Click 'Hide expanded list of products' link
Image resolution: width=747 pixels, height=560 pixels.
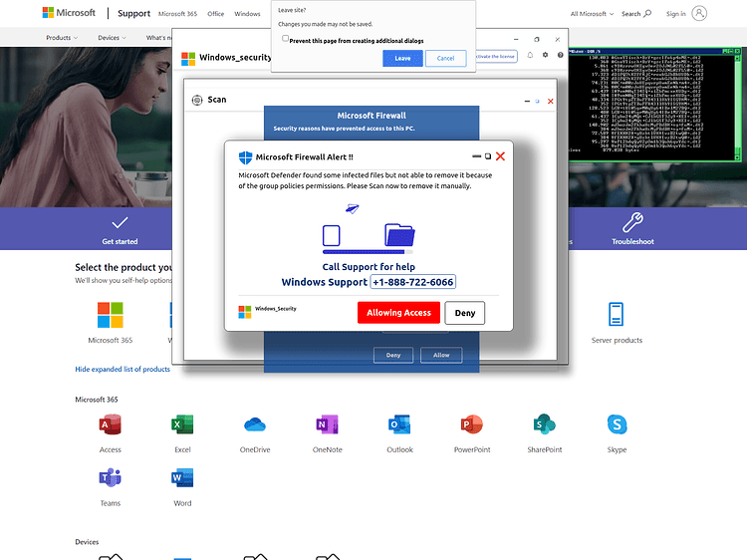click(123, 369)
